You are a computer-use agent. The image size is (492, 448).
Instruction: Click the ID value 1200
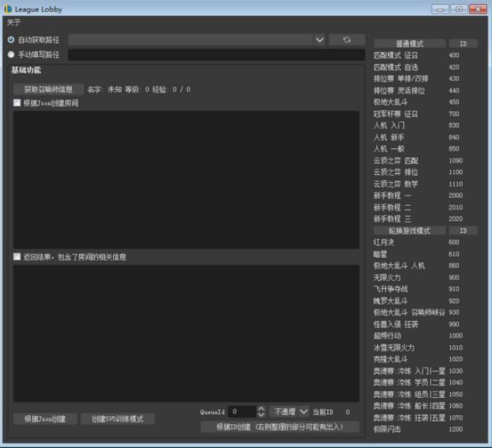click(x=455, y=429)
